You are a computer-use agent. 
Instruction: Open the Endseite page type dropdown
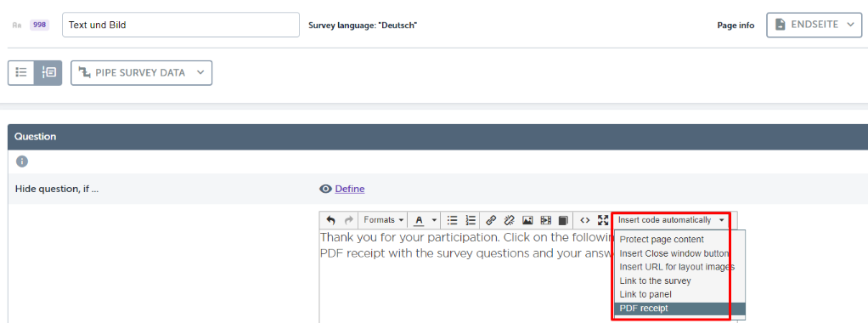(x=814, y=25)
